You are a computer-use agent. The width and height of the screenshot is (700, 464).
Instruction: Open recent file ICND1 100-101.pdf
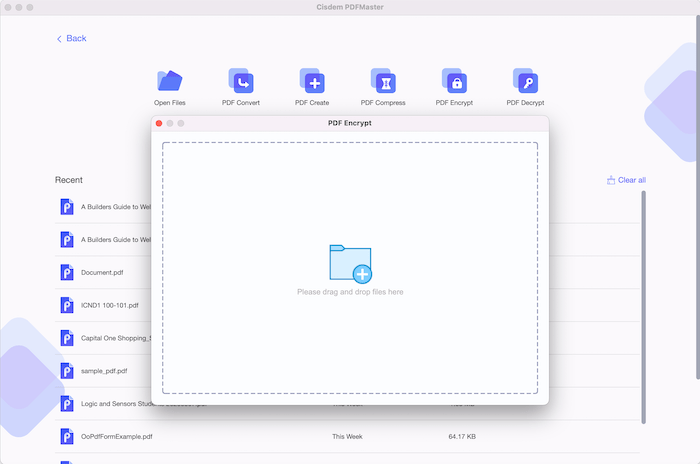point(110,305)
